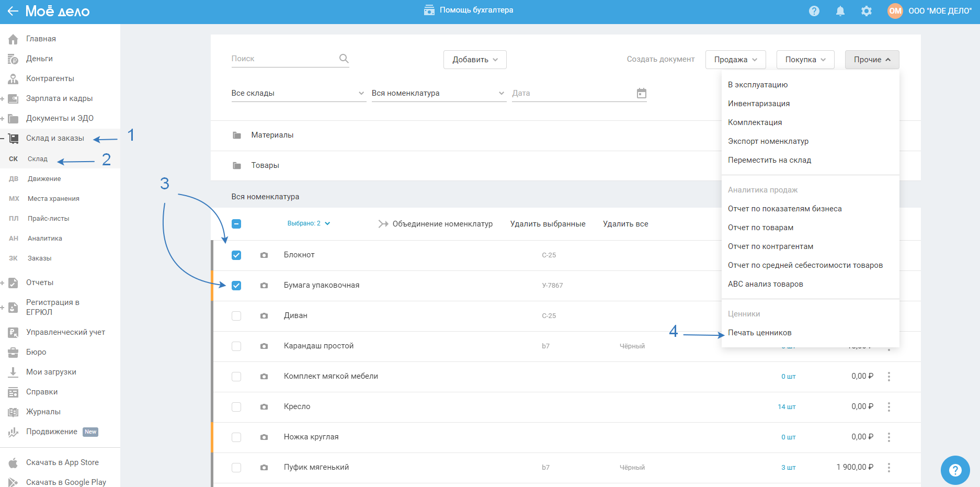Choose Инвентаризация in the Прочие menu
The width and height of the screenshot is (980, 487).
[759, 104]
